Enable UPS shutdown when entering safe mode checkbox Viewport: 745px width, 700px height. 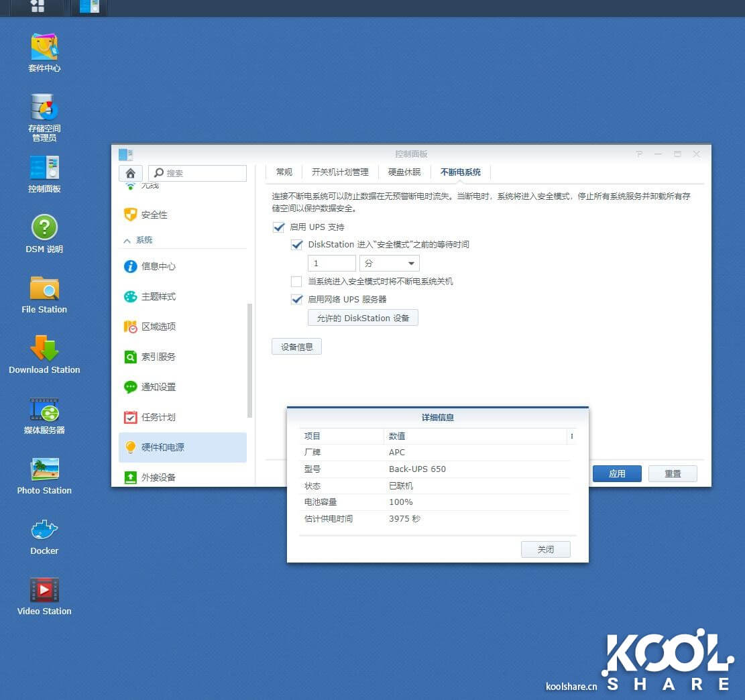coord(296,282)
